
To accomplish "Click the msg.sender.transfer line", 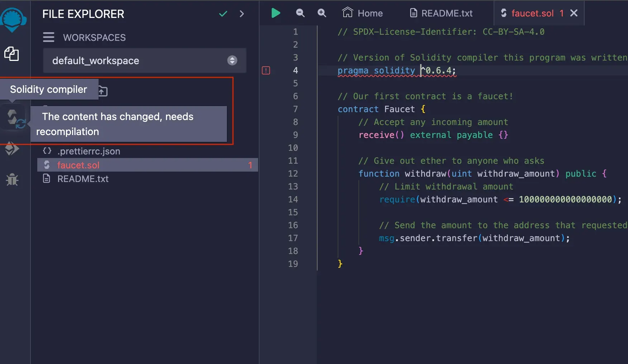I will [x=475, y=238].
